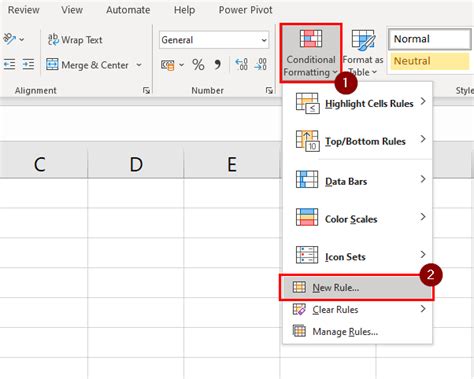Screen dimensions: 474x379
Task: Click the Data Bars icon
Action: click(x=307, y=179)
